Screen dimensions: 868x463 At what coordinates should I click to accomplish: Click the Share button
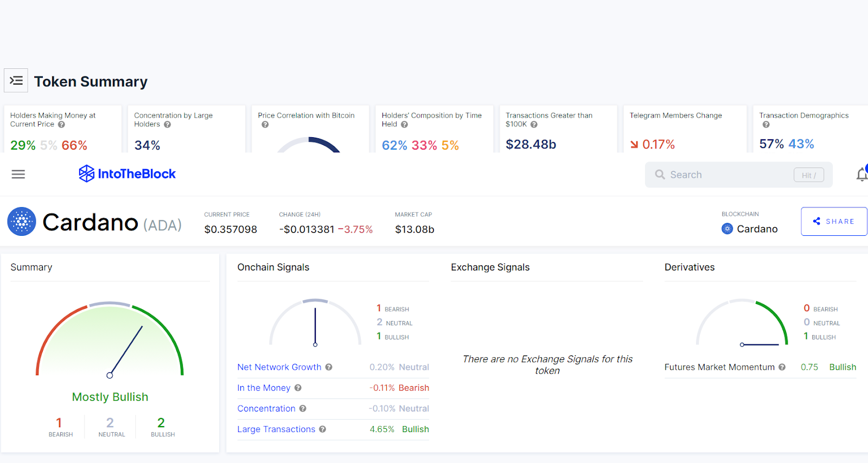pos(833,221)
